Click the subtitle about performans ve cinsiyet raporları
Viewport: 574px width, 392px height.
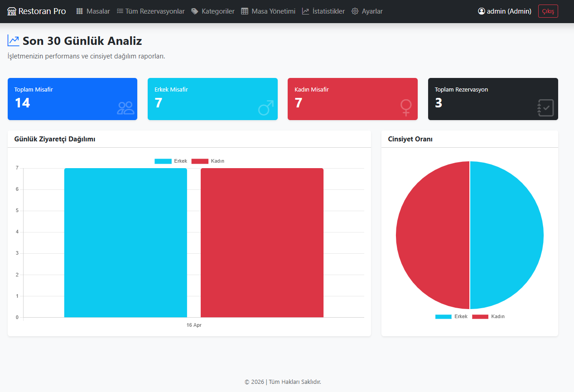(86, 57)
